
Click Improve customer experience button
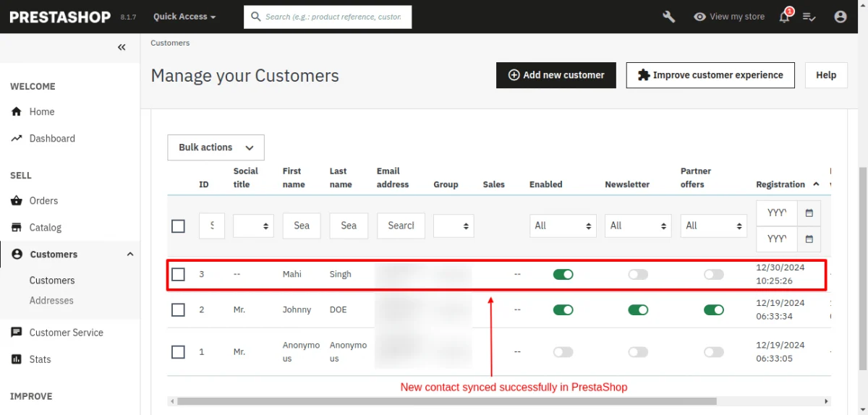[710, 75]
